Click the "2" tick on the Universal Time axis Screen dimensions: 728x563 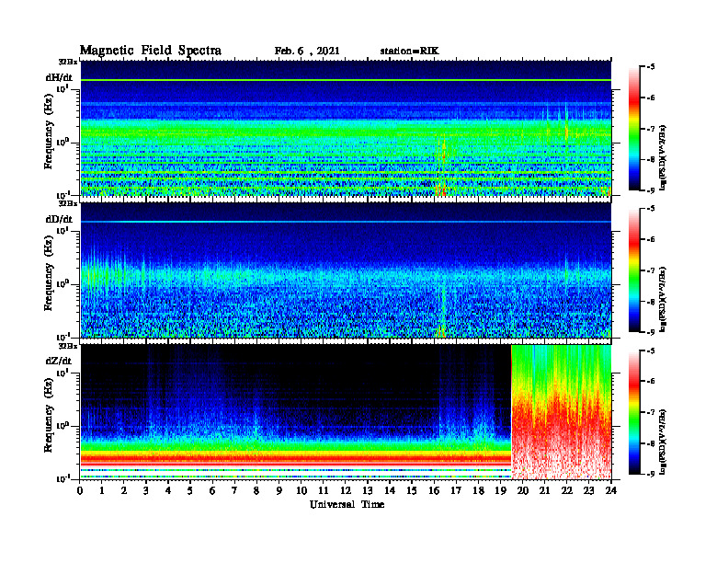124,490
